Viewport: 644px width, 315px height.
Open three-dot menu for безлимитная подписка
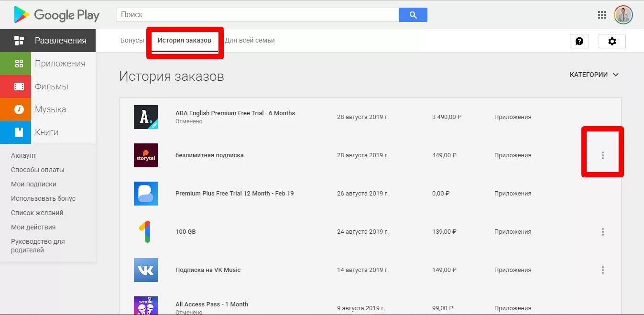click(602, 155)
